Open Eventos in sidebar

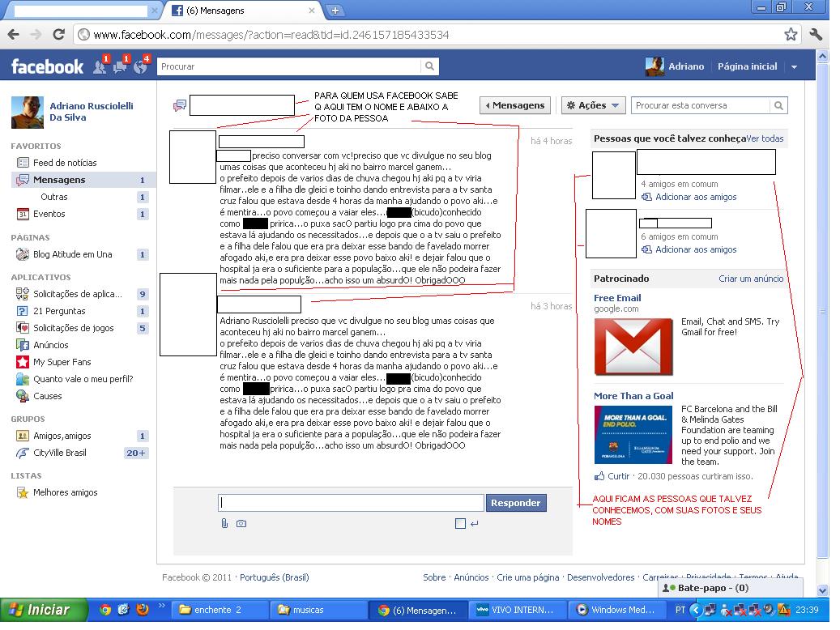coord(49,215)
